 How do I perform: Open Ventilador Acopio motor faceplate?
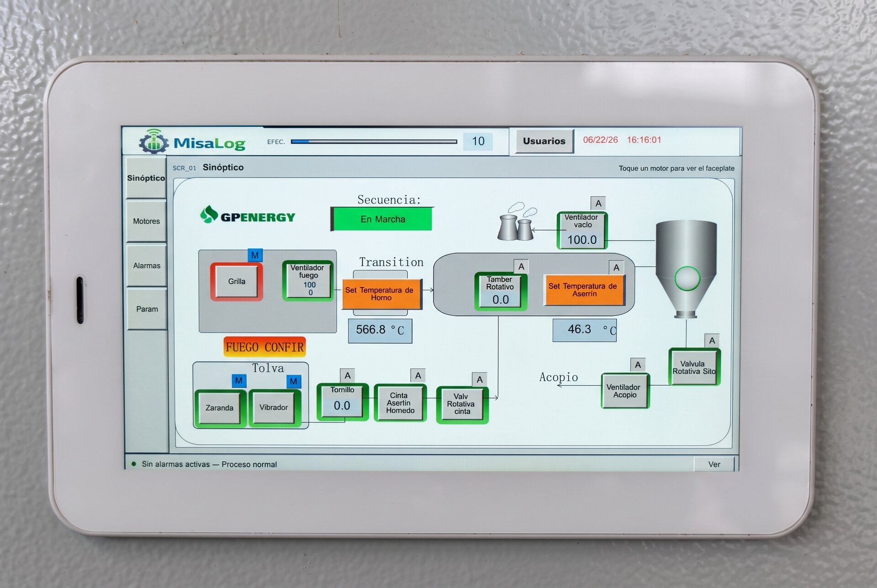(624, 391)
